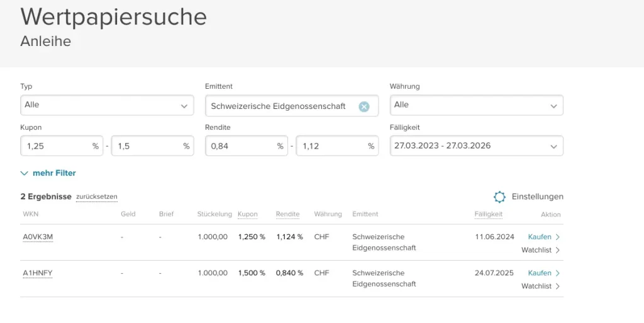Sort results by the Fälligkeit column header

click(488, 214)
